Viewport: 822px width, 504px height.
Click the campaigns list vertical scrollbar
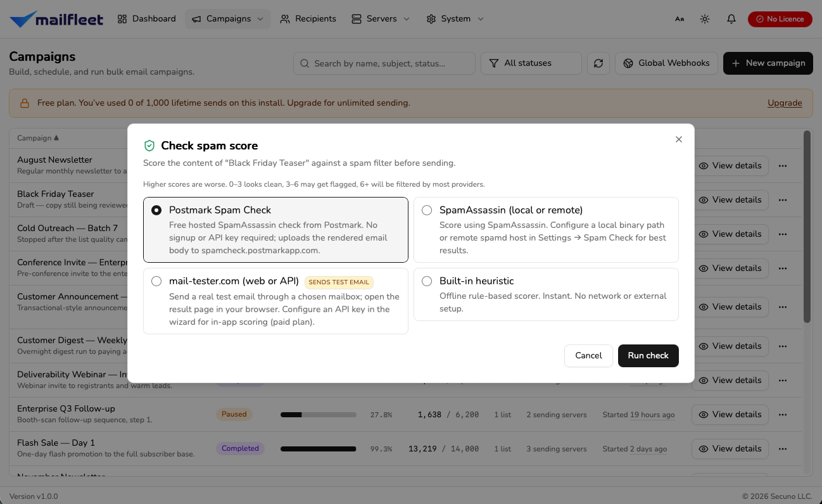[807, 228]
